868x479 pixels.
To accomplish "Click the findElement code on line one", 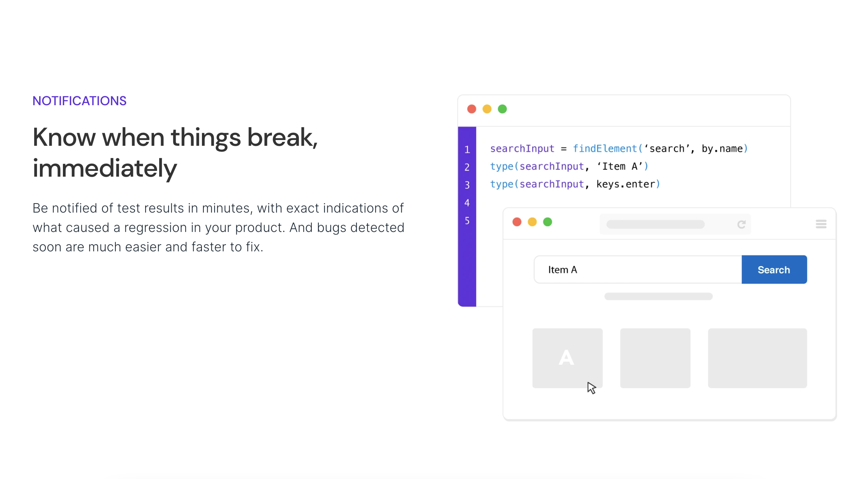I will (x=605, y=148).
